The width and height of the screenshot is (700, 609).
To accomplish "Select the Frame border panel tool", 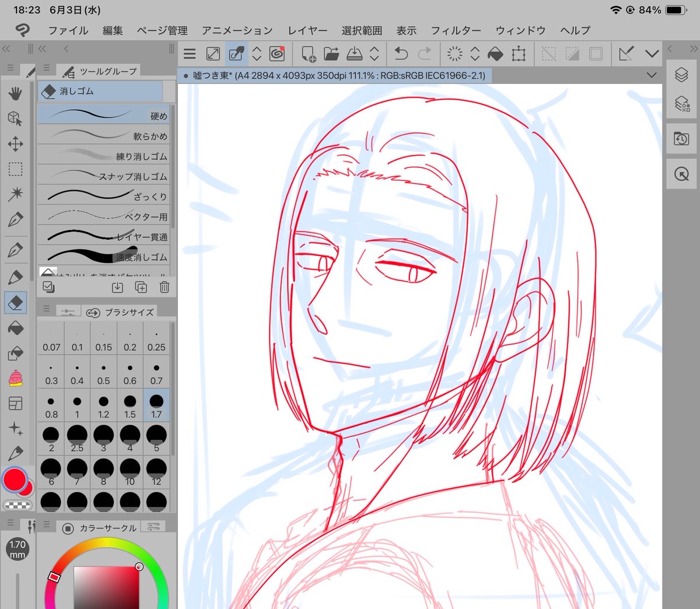I will pos(15,403).
